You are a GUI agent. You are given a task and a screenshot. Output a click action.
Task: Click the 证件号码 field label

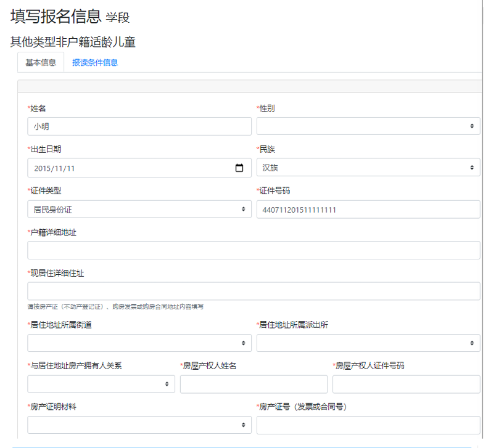(x=273, y=190)
